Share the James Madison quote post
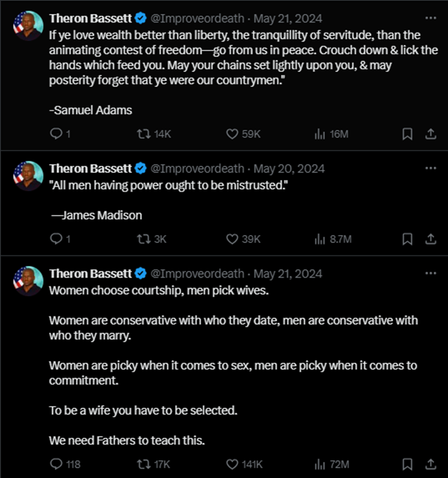 tap(430, 239)
